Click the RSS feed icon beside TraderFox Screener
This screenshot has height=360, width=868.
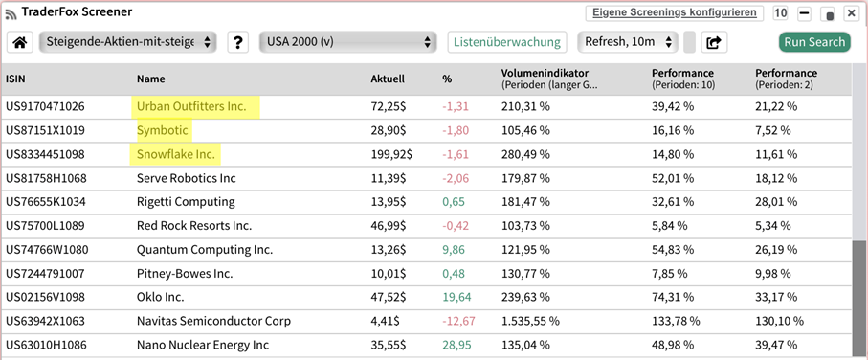[x=11, y=12]
